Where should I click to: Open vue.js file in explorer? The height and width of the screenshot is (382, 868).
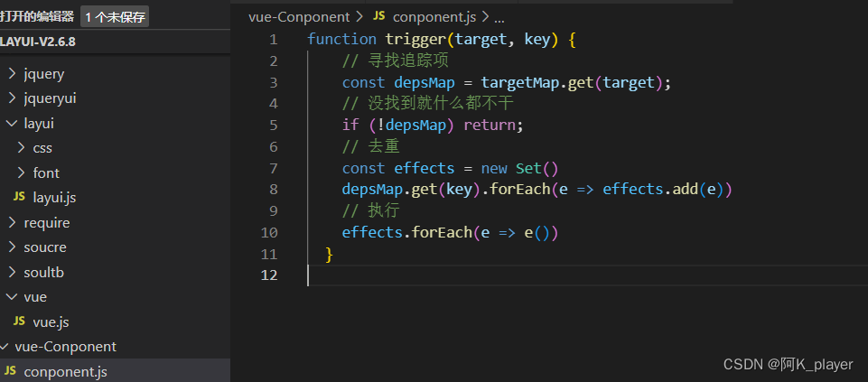[x=51, y=321]
